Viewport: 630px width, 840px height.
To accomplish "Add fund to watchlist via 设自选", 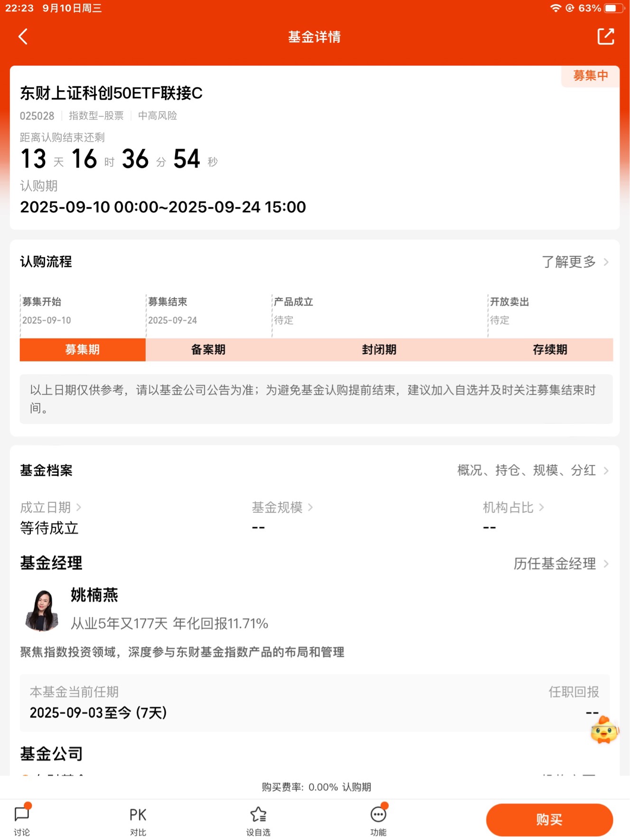I will point(258,821).
